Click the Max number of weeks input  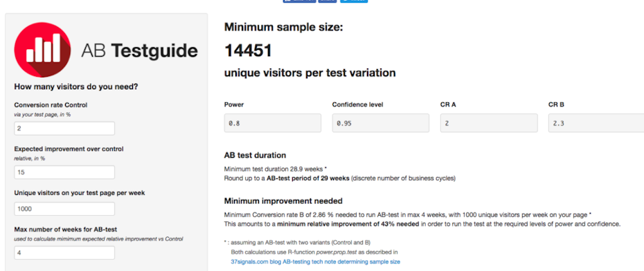coord(64,252)
